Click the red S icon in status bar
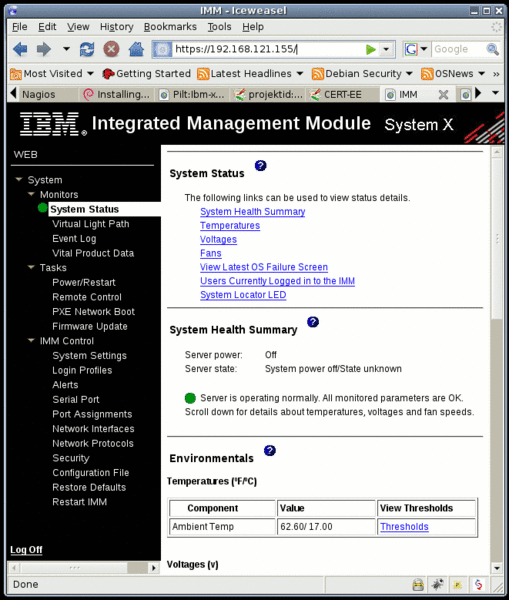Viewport: 509px width, 600px height. pos(478,584)
